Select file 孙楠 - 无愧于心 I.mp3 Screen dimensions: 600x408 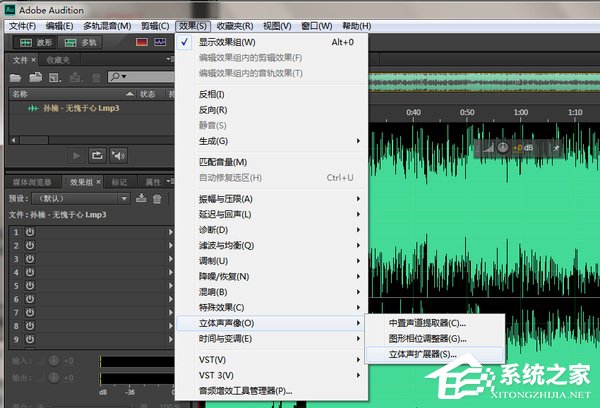pyautogui.click(x=81, y=108)
